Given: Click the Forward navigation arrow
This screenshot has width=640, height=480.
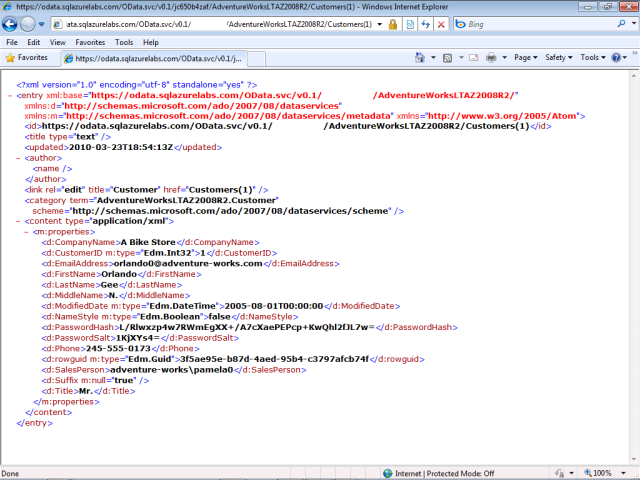Looking at the screenshot, I should 27,24.
